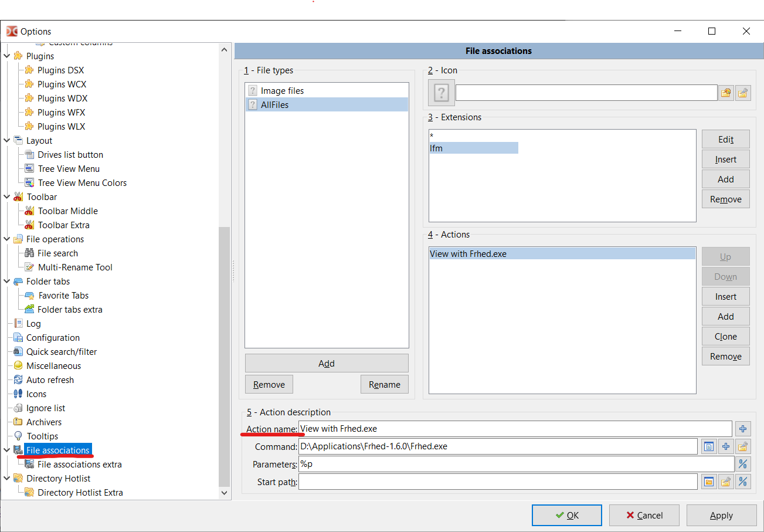Viewport: 764px width, 532px height.
Task: Click the plus icon beside the Command field
Action: click(x=726, y=446)
